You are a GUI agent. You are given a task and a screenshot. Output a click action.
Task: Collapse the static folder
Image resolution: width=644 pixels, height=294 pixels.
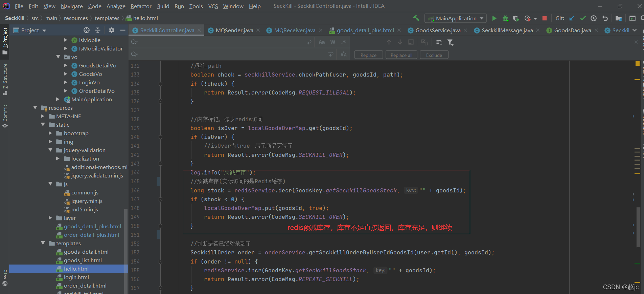[x=43, y=125]
